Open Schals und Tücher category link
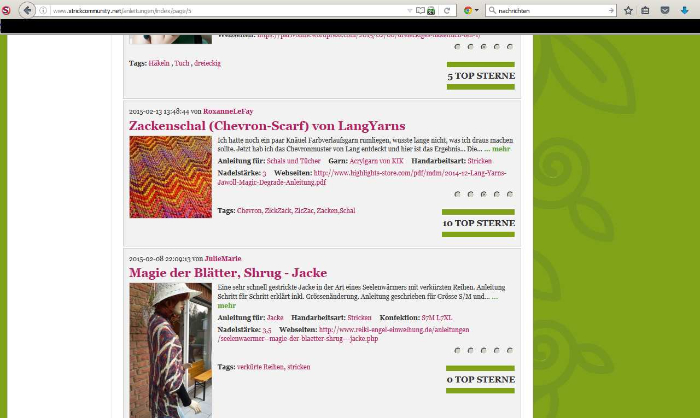This screenshot has width=700, height=418. click(294, 161)
